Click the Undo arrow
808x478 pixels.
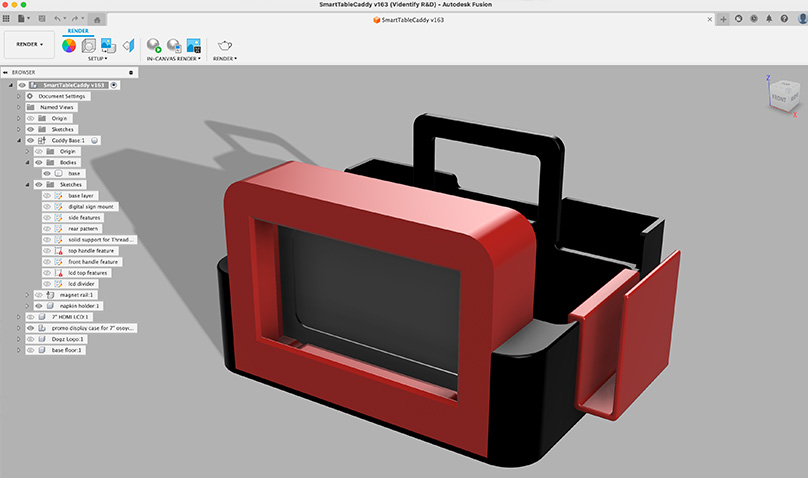(58, 19)
